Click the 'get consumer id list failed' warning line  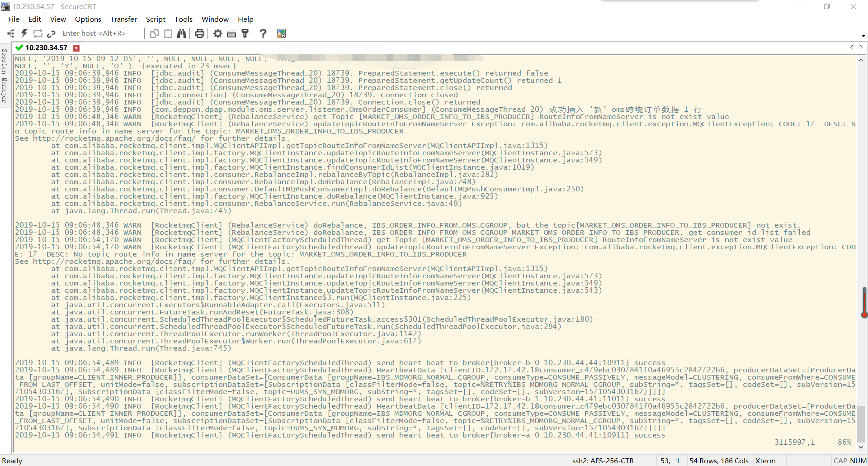pos(413,233)
